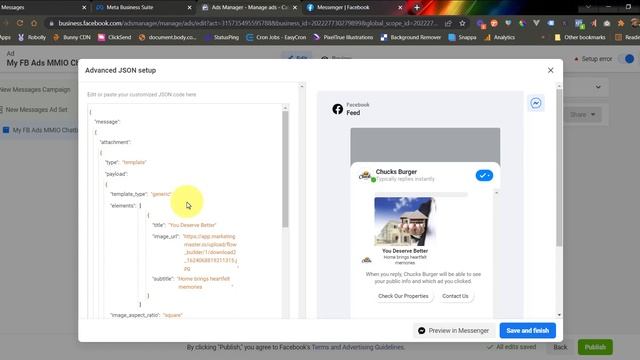Click the "template_type" key in JSON
Screen dimensions: 640x360
[129, 194]
